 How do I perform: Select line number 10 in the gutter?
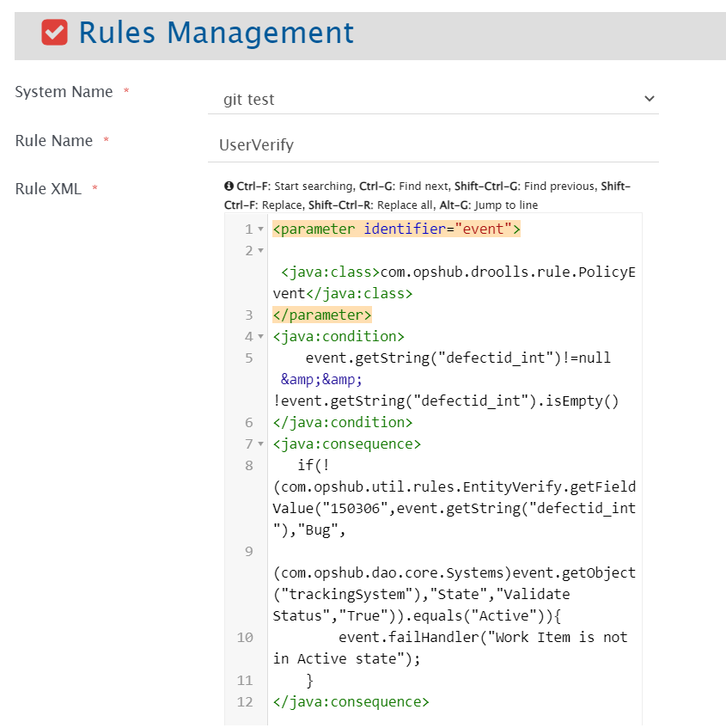245,638
